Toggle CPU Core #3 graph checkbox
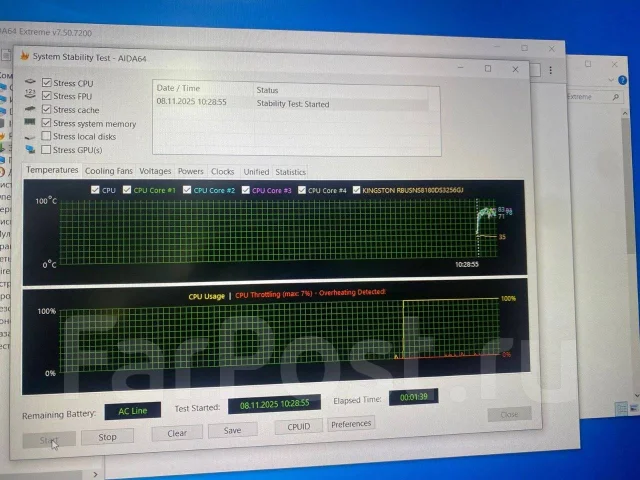The image size is (640, 480). (246, 190)
